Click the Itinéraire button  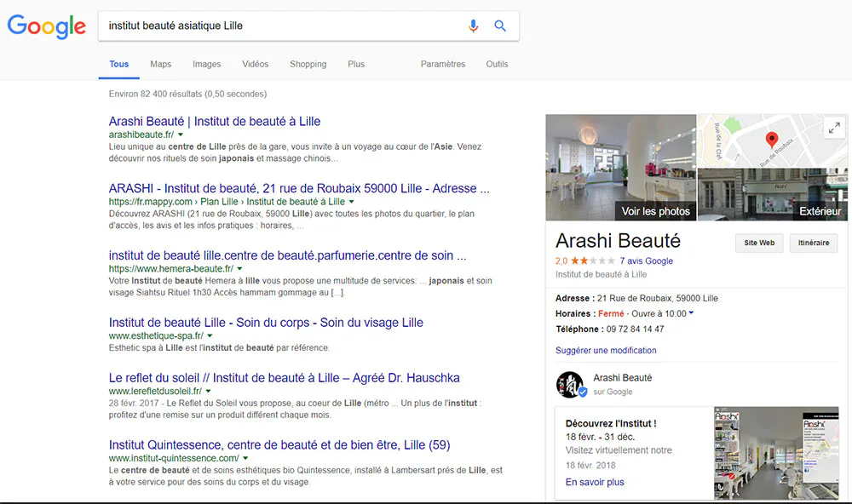coord(814,243)
